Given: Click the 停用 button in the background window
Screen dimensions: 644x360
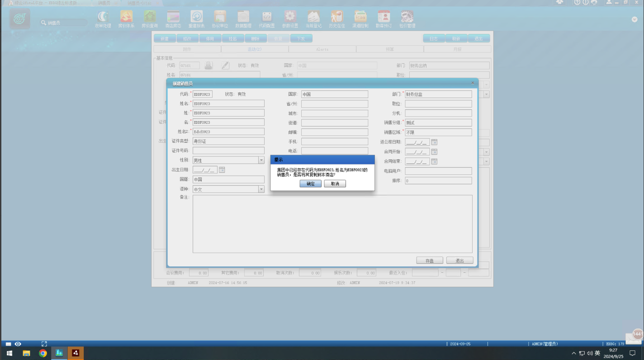Looking at the screenshot, I should pyautogui.click(x=210, y=39).
